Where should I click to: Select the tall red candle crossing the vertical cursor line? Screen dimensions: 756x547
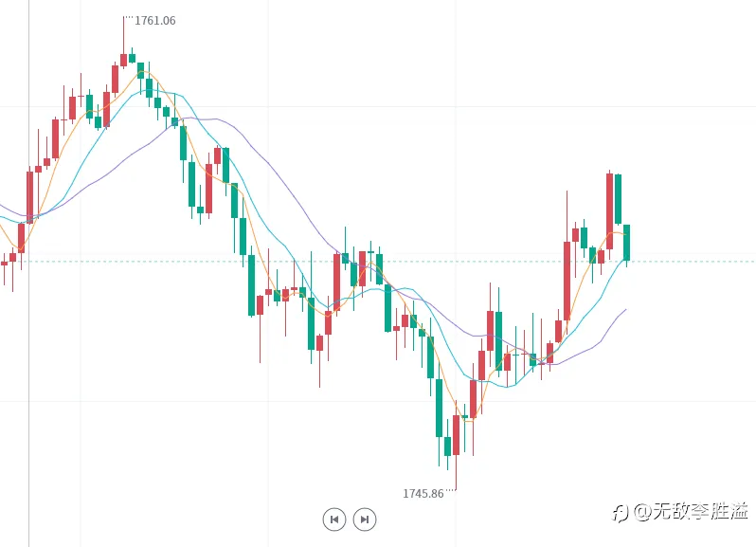[30, 197]
